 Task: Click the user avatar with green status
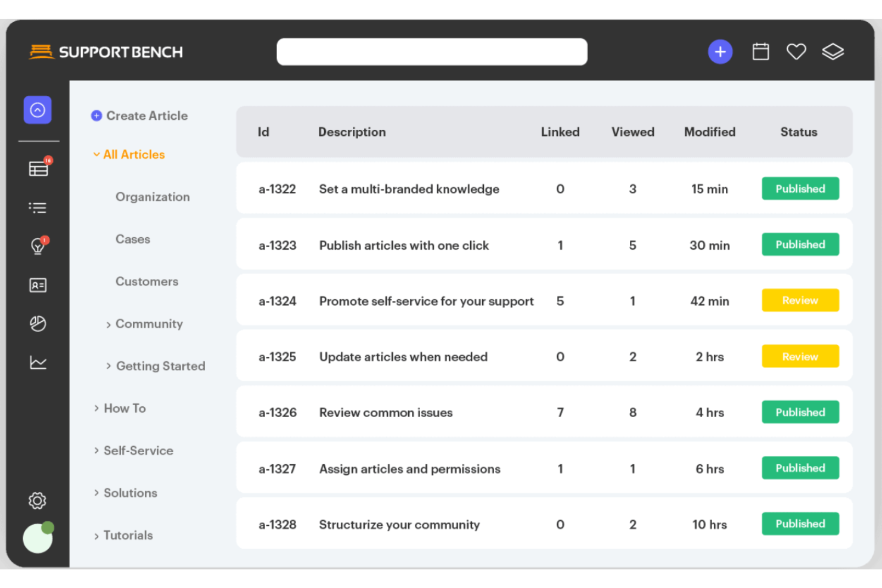pos(38,537)
